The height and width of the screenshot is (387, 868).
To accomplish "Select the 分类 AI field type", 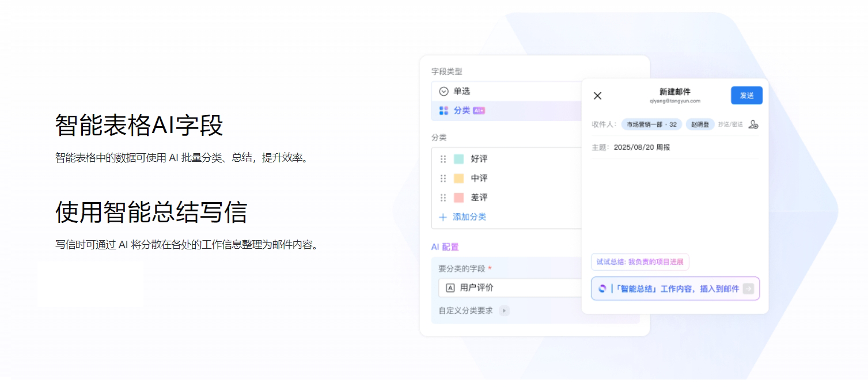I will [x=507, y=111].
